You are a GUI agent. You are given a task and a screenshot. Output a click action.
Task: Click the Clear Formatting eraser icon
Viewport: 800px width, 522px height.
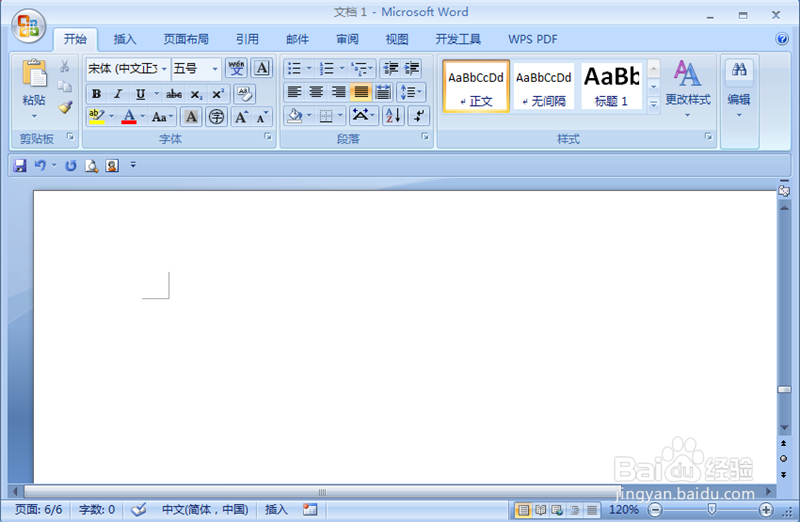coord(244,94)
